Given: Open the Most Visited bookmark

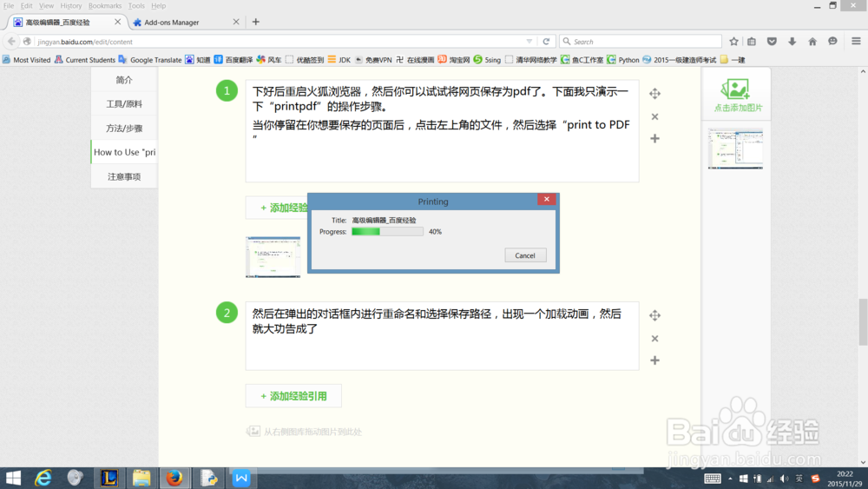Looking at the screenshot, I should 26,60.
